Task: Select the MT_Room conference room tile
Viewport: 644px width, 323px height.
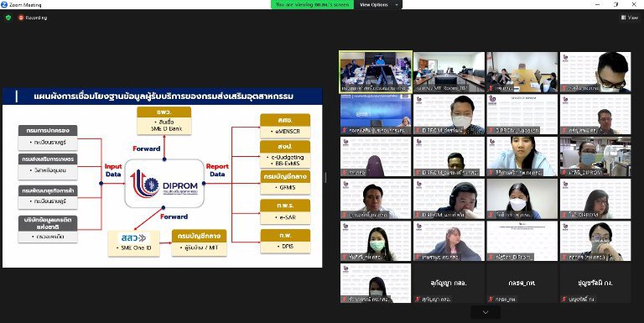Action: click(449, 72)
